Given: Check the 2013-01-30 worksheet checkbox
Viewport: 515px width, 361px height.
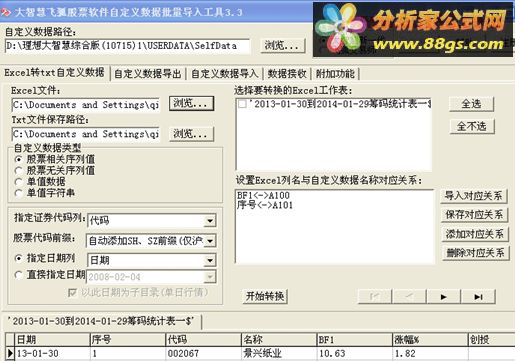Looking at the screenshot, I should pyautogui.click(x=242, y=104).
